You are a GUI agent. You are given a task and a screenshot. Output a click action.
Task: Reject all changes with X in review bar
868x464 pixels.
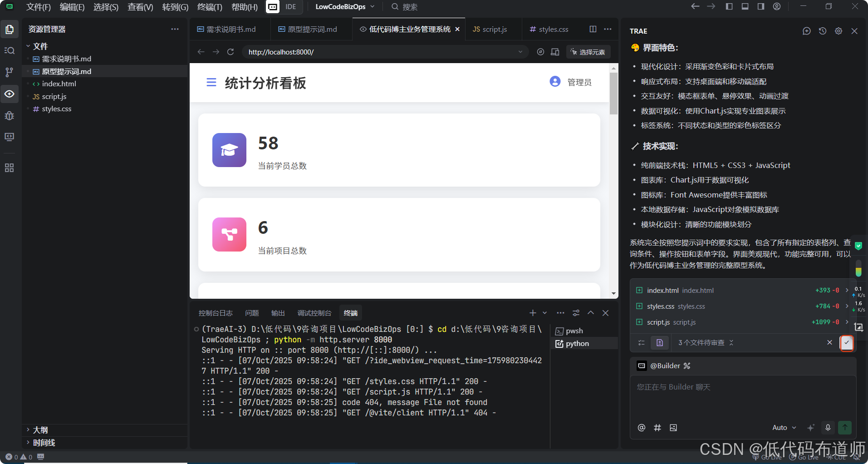[829, 342]
